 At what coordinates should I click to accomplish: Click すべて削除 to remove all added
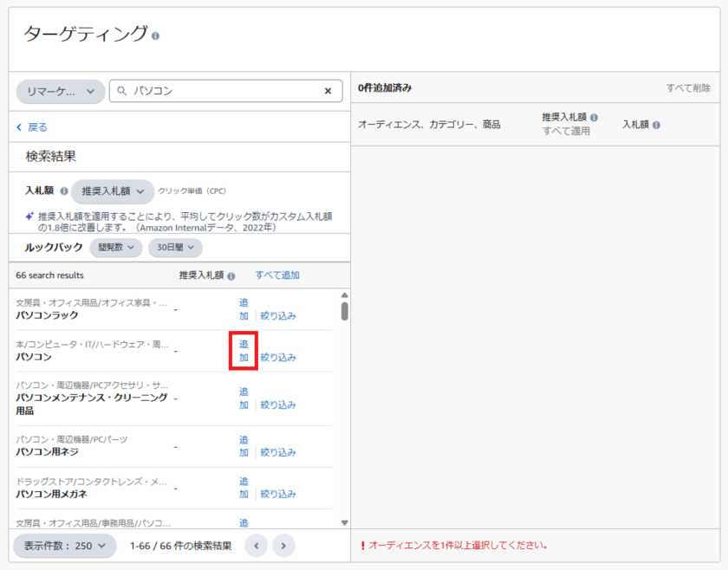[x=688, y=88]
